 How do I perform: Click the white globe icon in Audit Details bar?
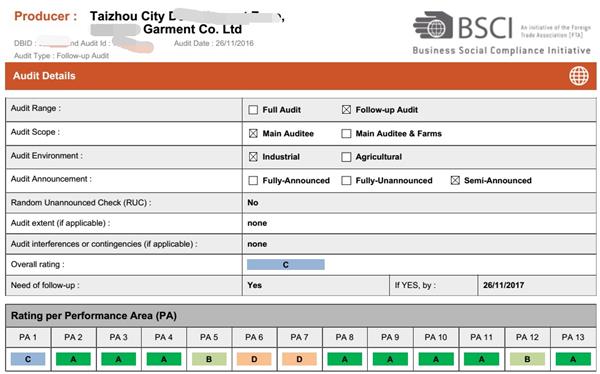point(579,76)
